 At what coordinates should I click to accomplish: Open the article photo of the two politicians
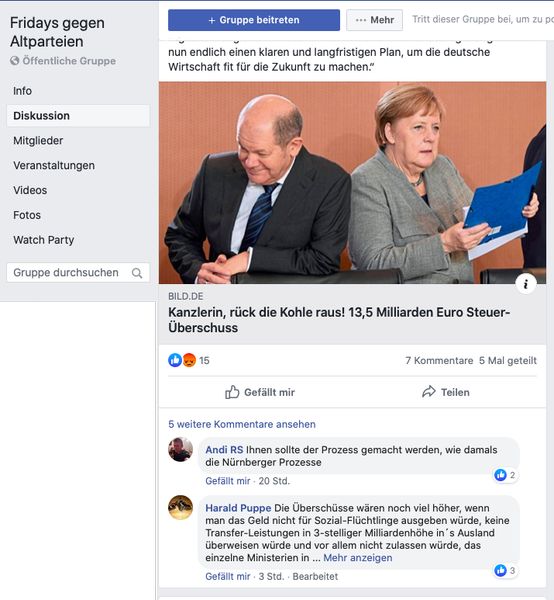[x=352, y=183]
